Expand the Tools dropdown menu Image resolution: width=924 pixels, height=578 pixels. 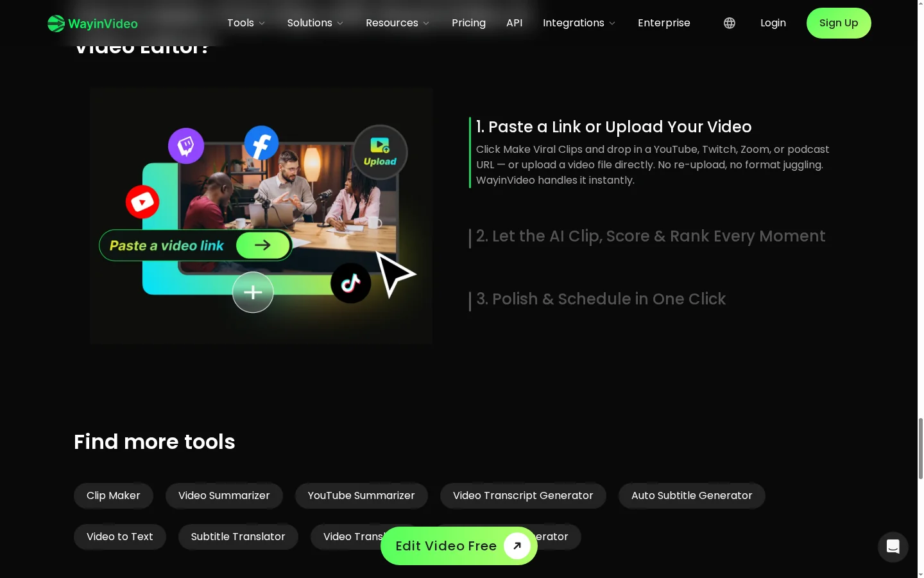tap(246, 23)
